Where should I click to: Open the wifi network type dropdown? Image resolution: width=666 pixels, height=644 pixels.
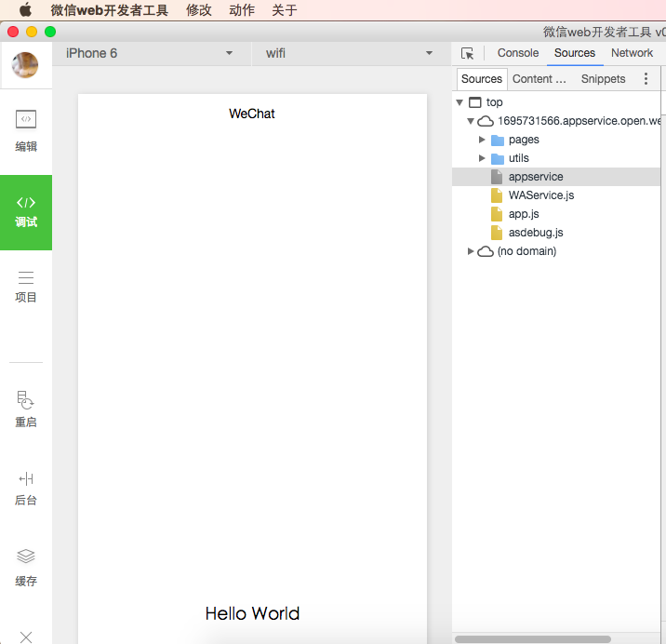point(350,53)
